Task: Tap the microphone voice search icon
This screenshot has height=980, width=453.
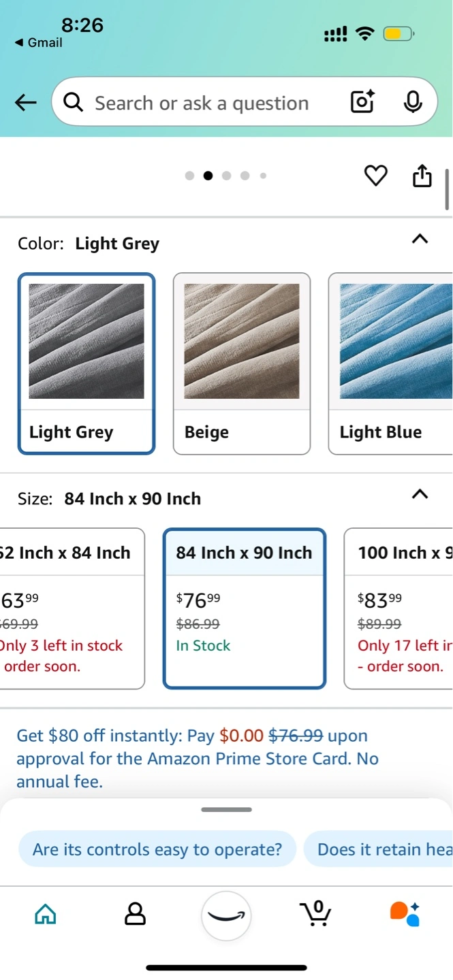Action: pyautogui.click(x=412, y=102)
